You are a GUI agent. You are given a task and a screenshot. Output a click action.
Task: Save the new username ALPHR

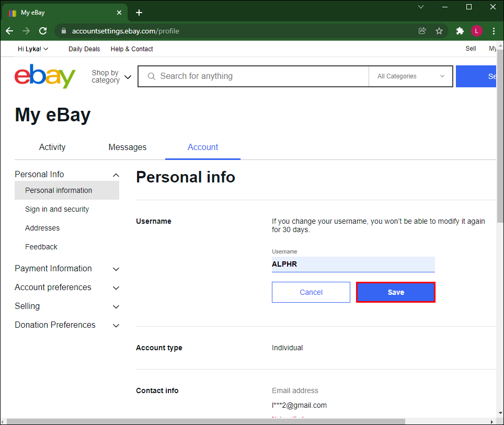coord(395,292)
